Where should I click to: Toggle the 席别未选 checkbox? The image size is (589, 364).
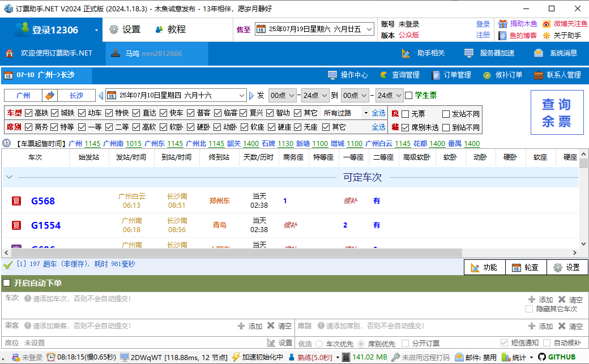pos(406,128)
